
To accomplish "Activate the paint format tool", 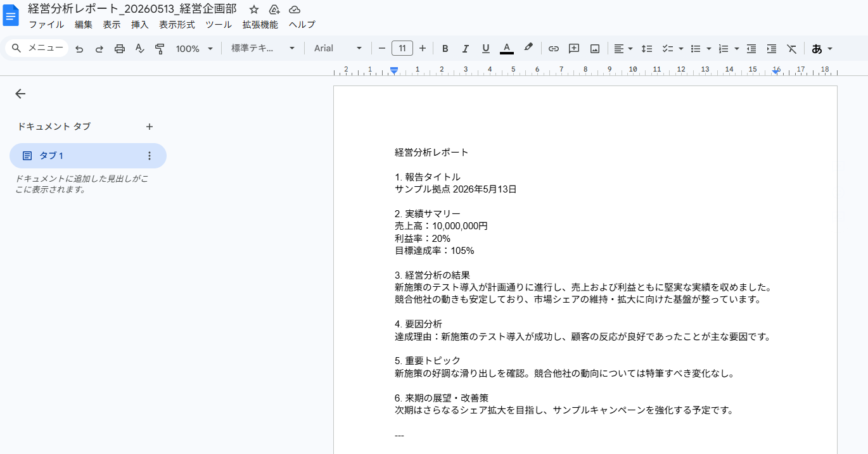I will (160, 49).
